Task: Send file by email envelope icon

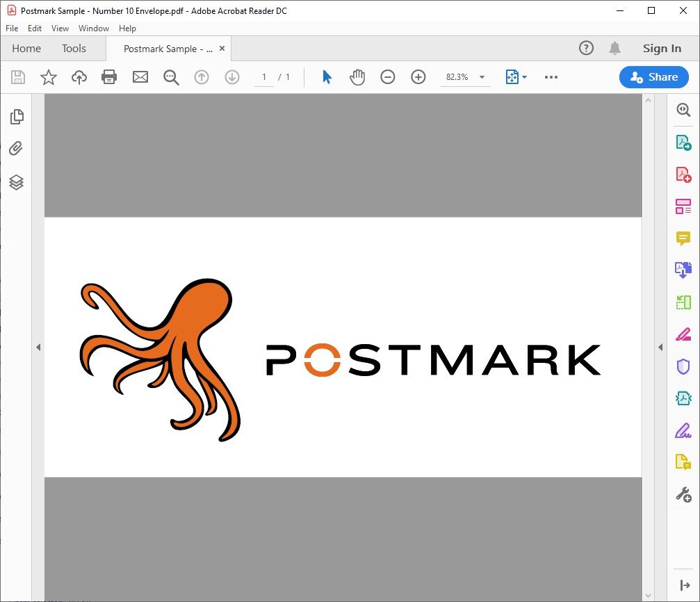Action: [x=140, y=77]
